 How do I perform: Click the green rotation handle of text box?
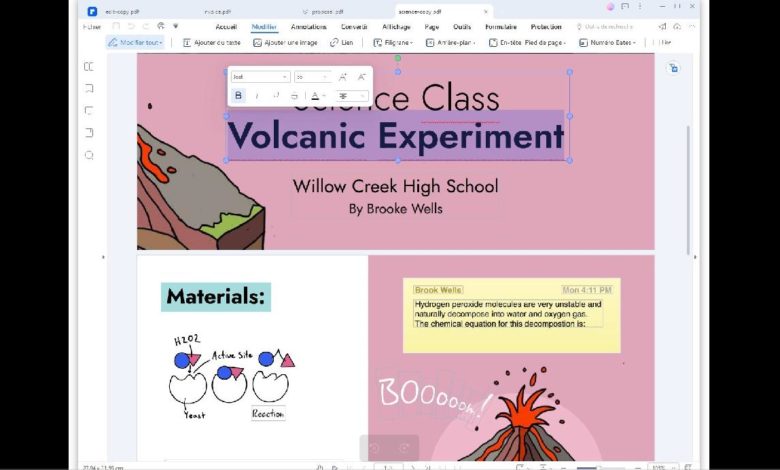coord(398,59)
